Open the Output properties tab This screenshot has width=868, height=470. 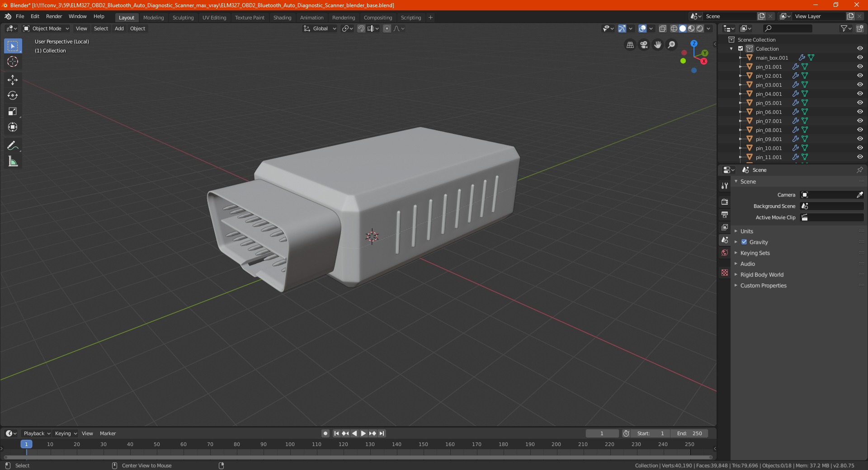coord(725,214)
